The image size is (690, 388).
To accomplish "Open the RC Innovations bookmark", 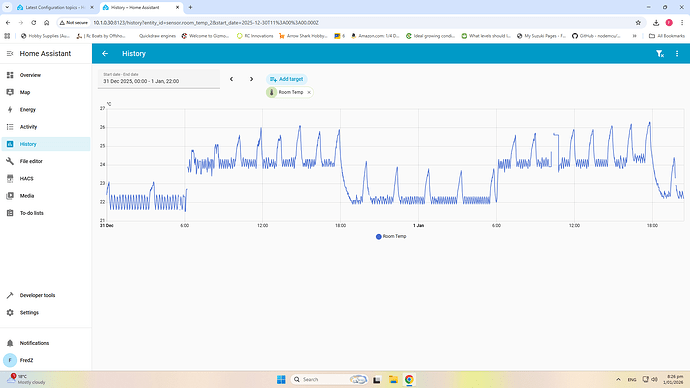I will 255,36.
